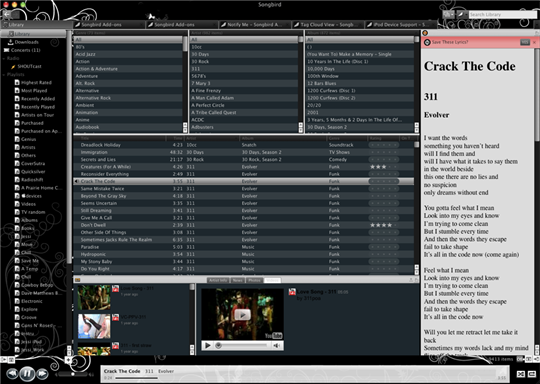Switch to the Notify Me - Songbird tab
540x384 pixels.
coord(254,25)
